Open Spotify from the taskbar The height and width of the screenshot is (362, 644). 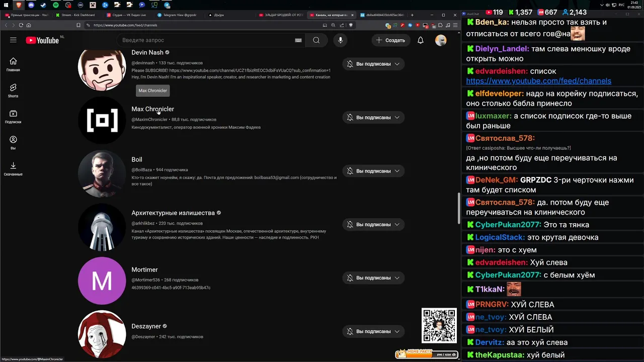(x=56, y=5)
